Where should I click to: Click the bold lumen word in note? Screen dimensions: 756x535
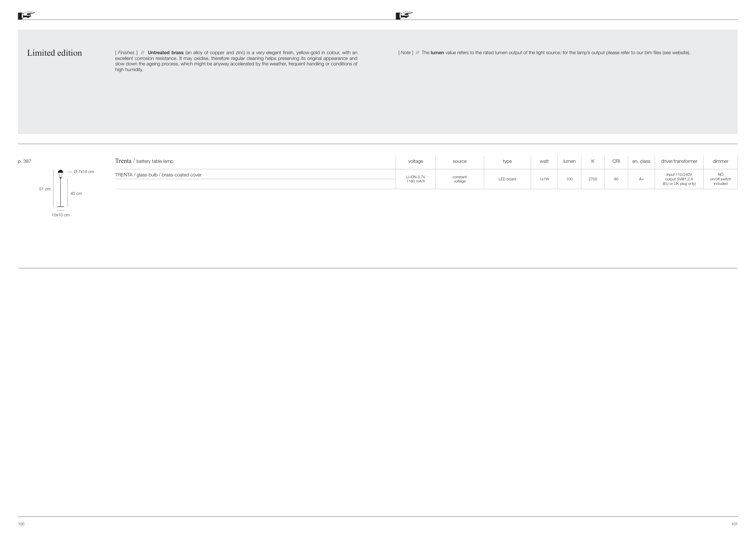pos(437,53)
